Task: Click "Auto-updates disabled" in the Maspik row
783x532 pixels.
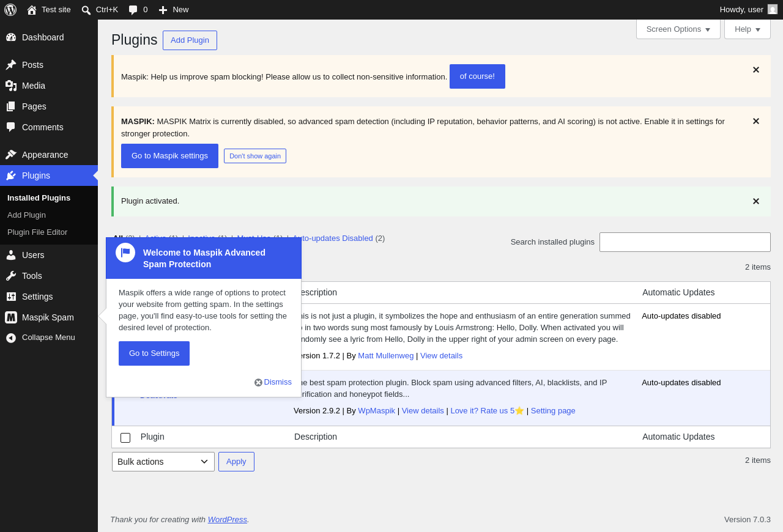Action: click(681, 383)
